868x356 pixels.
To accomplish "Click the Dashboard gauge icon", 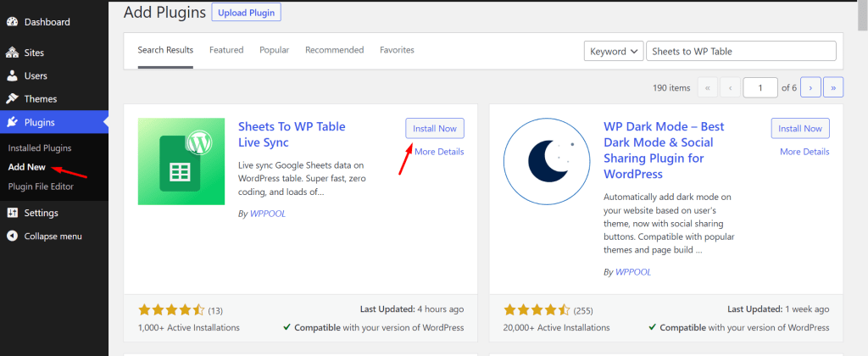I will (12, 22).
